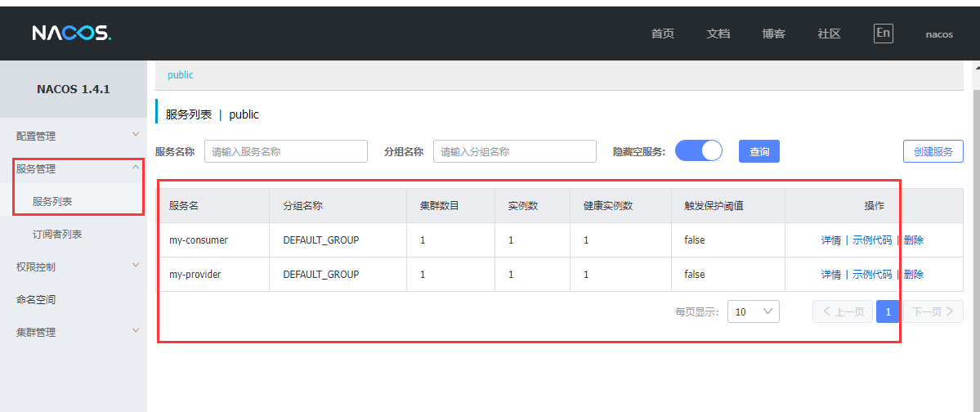The width and height of the screenshot is (980, 412).
Task: Open the page size dropdown showing 10
Action: coord(753,311)
